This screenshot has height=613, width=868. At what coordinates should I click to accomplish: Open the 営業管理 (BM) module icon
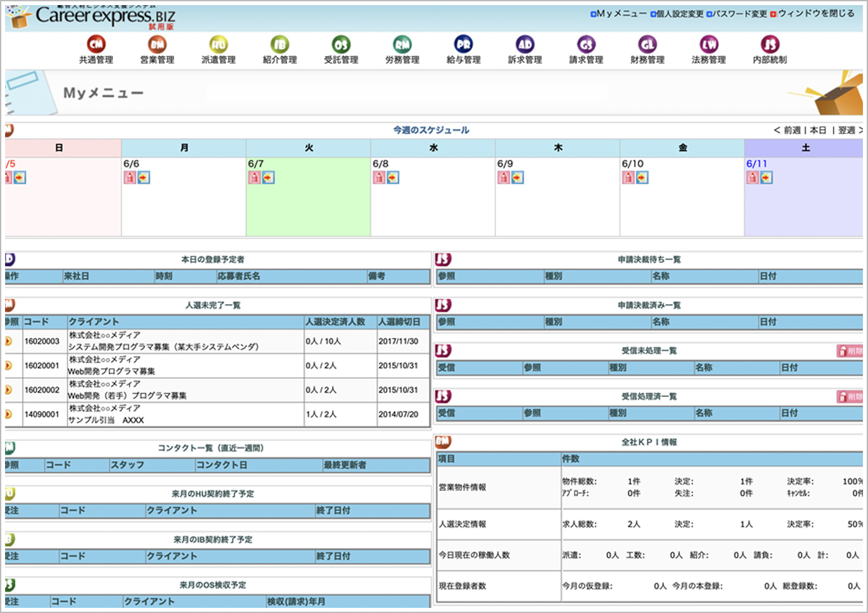pyautogui.click(x=158, y=45)
